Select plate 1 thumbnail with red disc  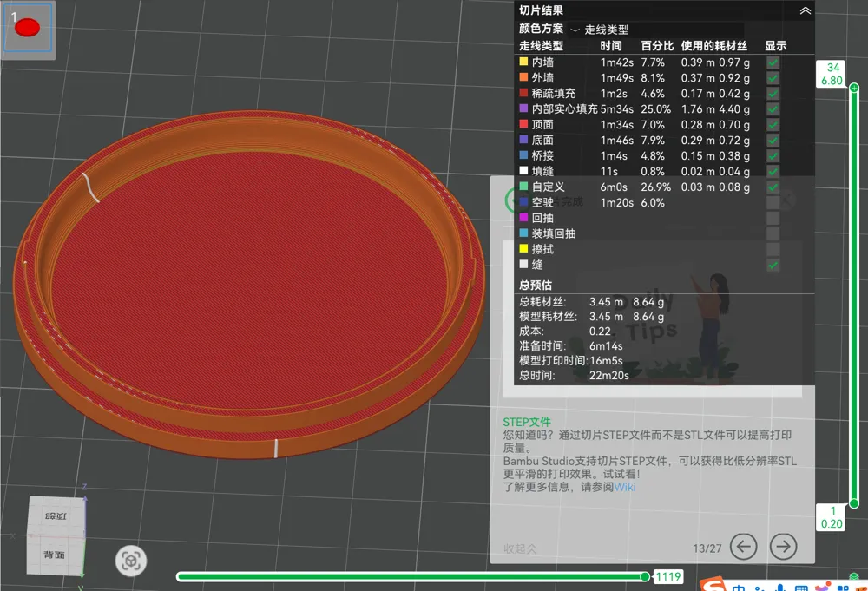29,28
